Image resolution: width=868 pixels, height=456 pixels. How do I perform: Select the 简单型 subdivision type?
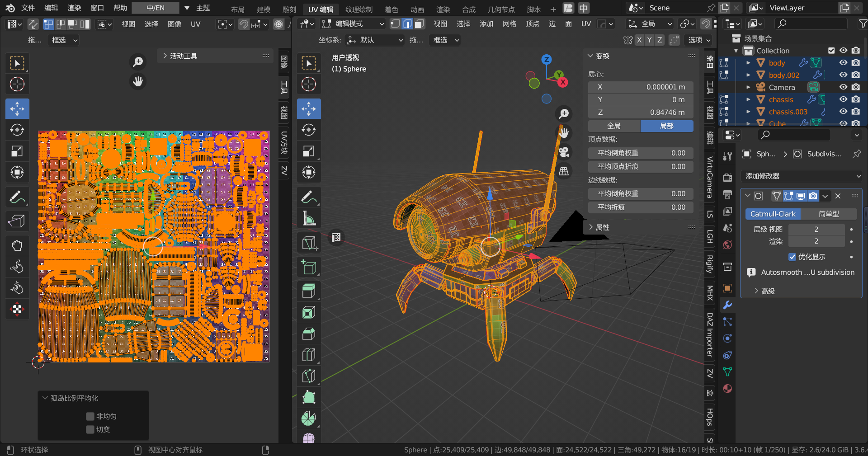[829, 214]
